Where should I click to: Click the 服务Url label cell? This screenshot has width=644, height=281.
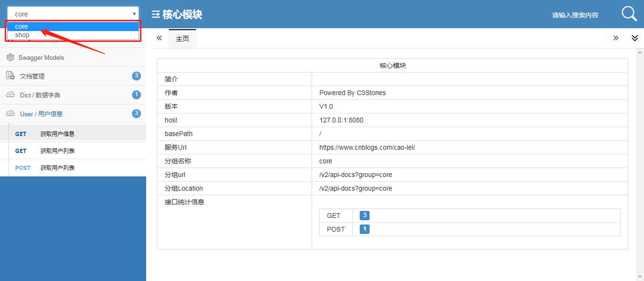(235, 147)
